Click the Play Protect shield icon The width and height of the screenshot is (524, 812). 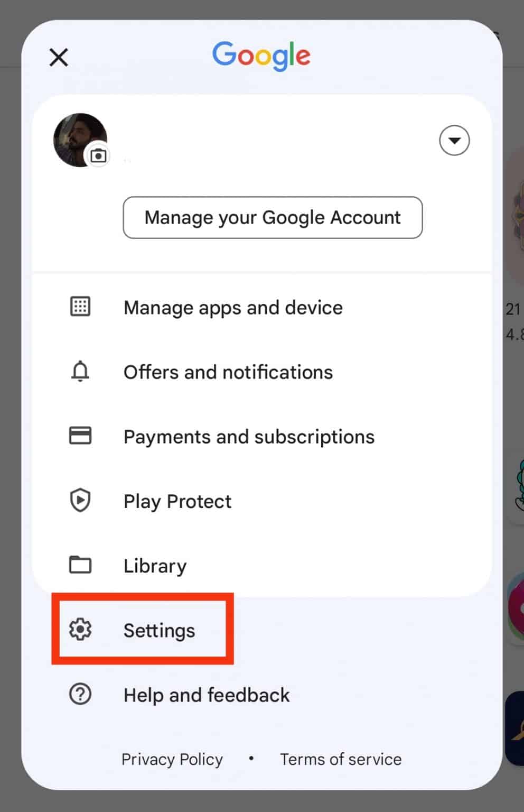(80, 500)
